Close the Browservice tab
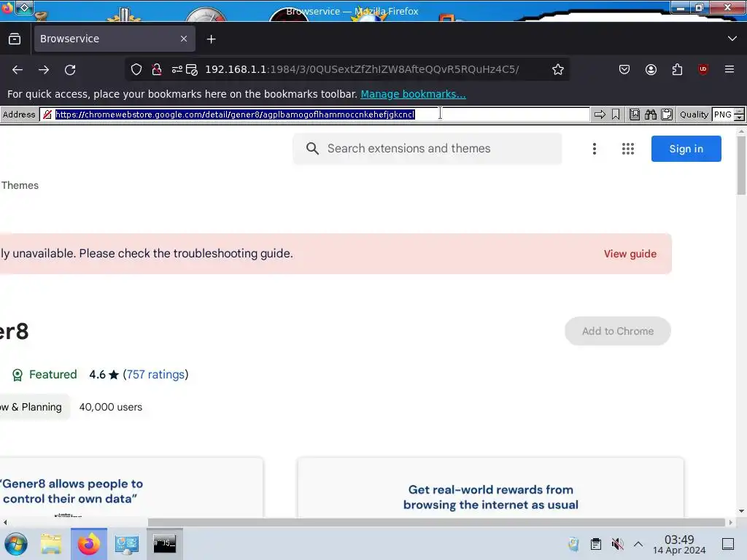747x560 pixels. click(184, 39)
